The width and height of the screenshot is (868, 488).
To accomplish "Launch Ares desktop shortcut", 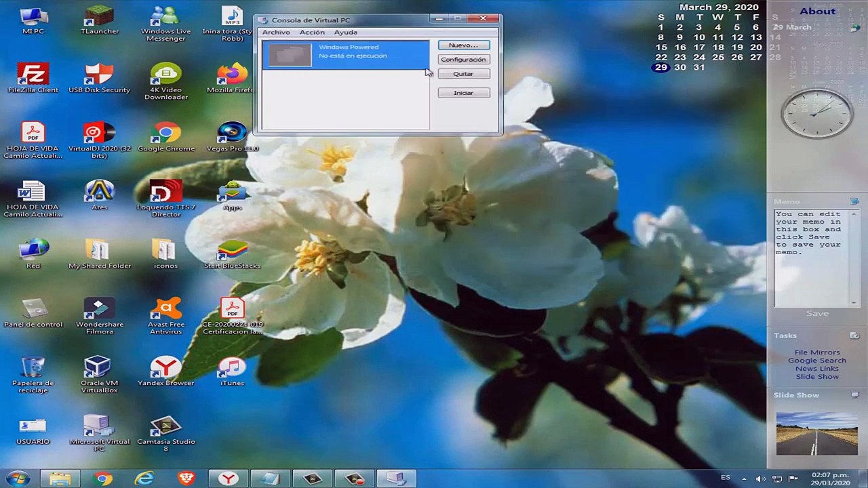I will (99, 196).
